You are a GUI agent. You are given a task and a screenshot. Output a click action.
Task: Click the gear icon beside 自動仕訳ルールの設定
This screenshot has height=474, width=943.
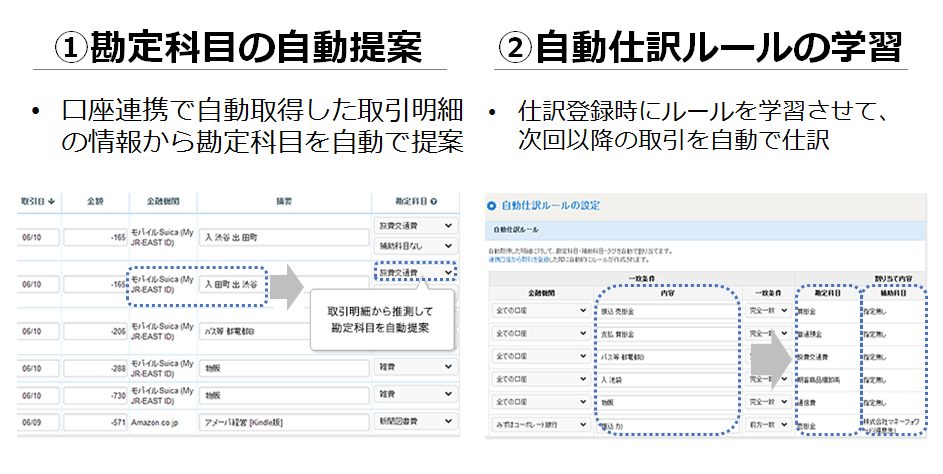click(491, 205)
